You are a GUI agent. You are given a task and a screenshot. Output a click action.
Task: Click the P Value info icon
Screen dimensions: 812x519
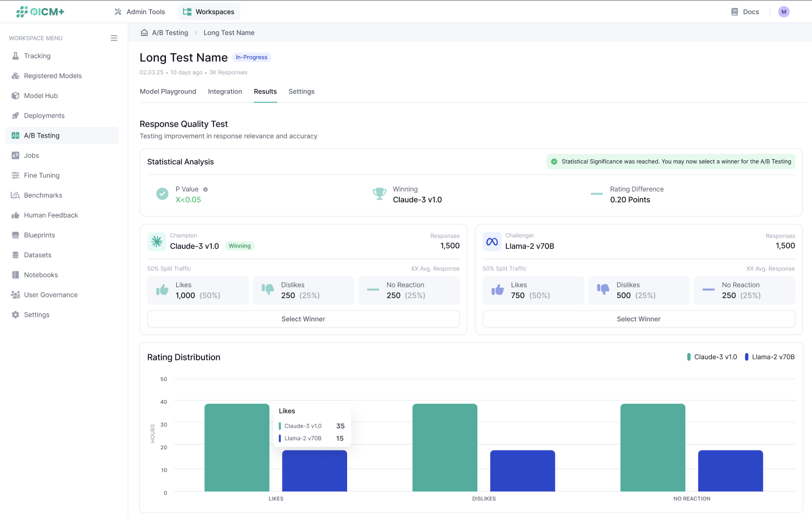[206, 190]
